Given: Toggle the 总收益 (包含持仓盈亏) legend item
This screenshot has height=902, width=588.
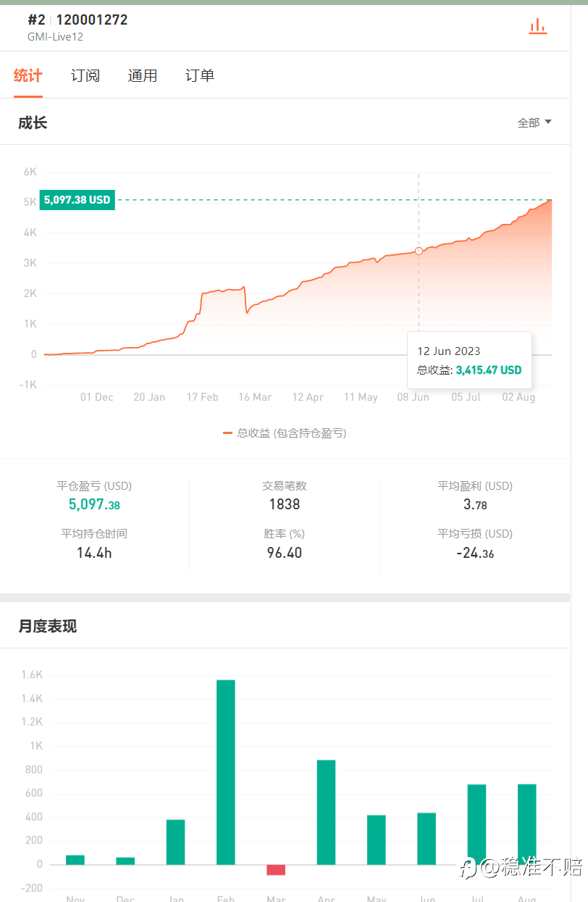Looking at the screenshot, I should [285, 433].
